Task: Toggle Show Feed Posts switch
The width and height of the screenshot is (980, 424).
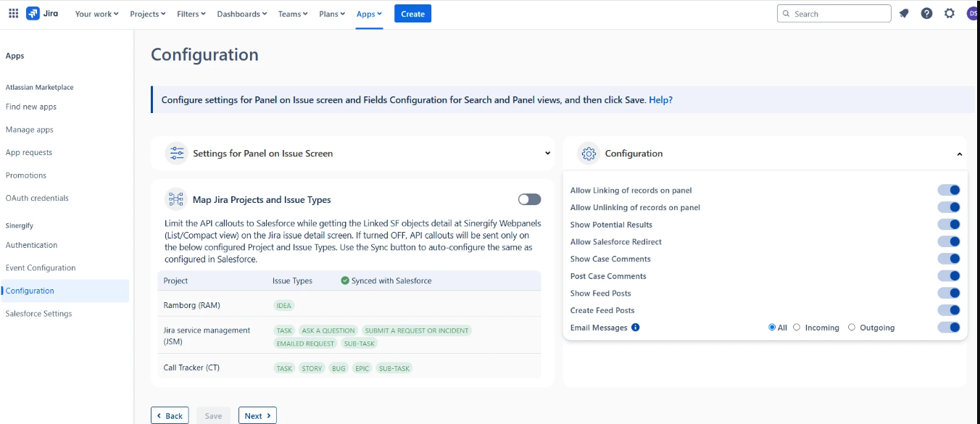Action: tap(949, 293)
